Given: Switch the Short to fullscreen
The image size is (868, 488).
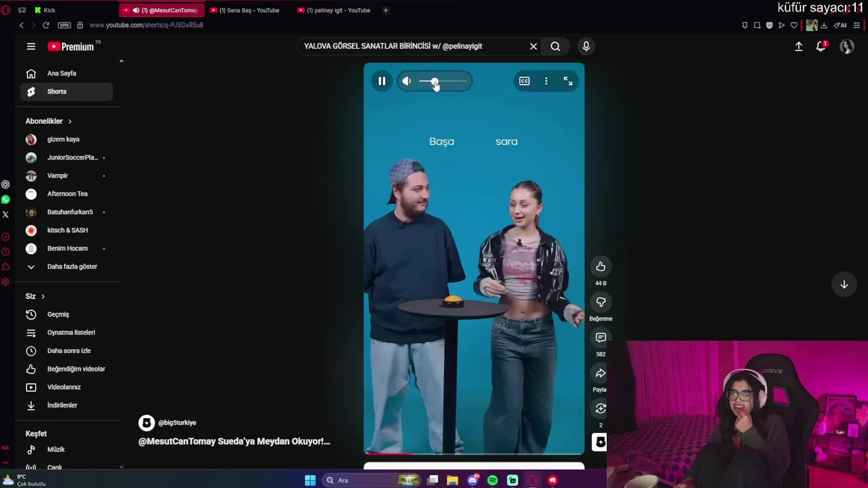Looking at the screenshot, I should click(568, 81).
